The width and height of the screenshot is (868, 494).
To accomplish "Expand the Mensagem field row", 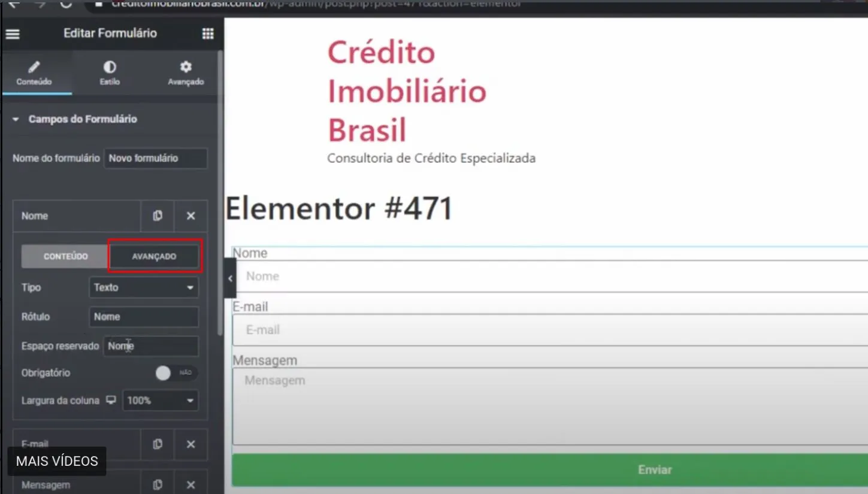I will 77,484.
